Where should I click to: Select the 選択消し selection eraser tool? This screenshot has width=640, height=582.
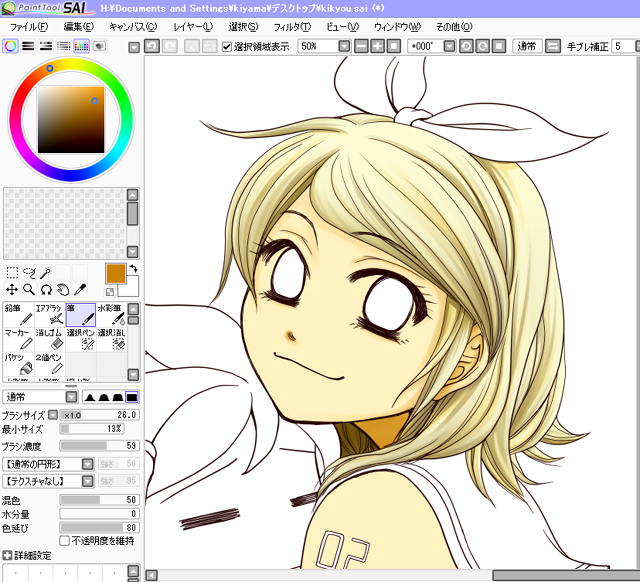point(112,339)
